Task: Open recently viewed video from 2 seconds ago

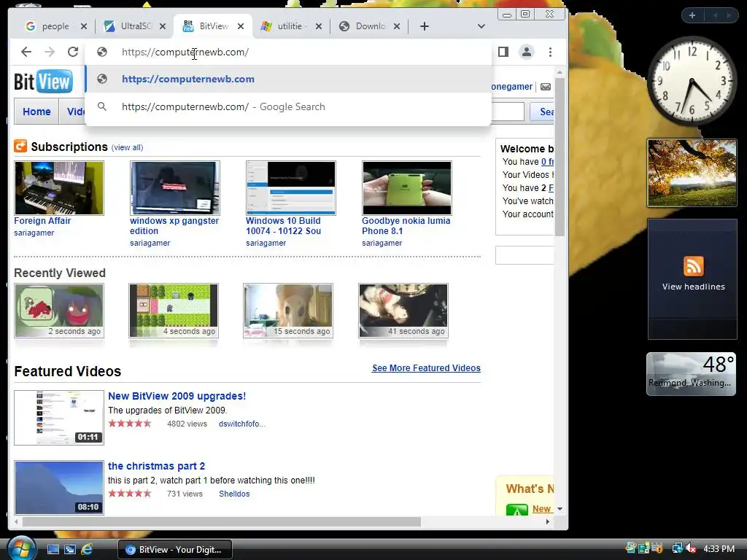Action: point(59,311)
